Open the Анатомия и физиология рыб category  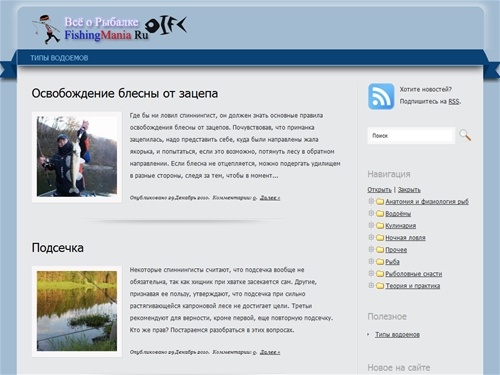click(x=427, y=202)
